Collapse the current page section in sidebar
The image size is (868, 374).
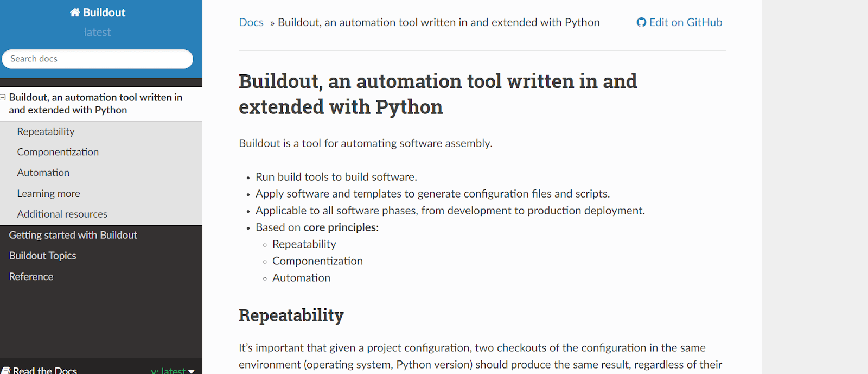click(x=3, y=97)
